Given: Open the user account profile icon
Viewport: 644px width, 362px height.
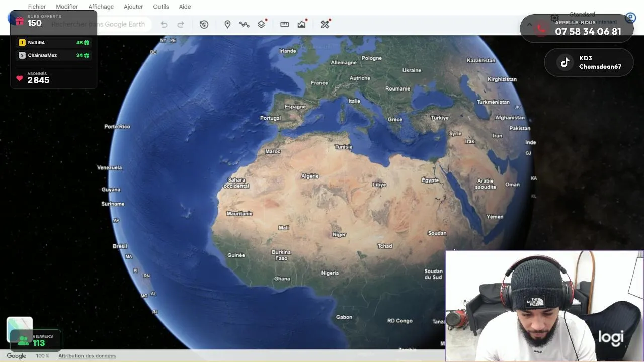Looking at the screenshot, I should click(x=630, y=18).
